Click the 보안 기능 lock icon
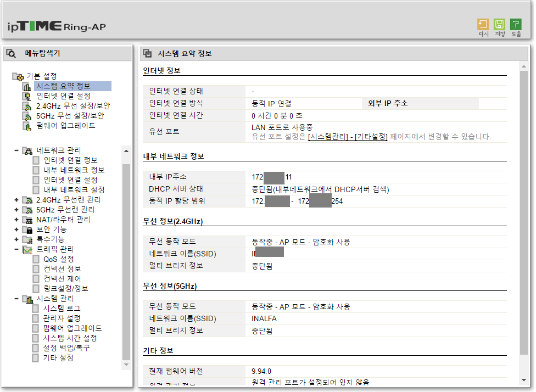 point(27,229)
